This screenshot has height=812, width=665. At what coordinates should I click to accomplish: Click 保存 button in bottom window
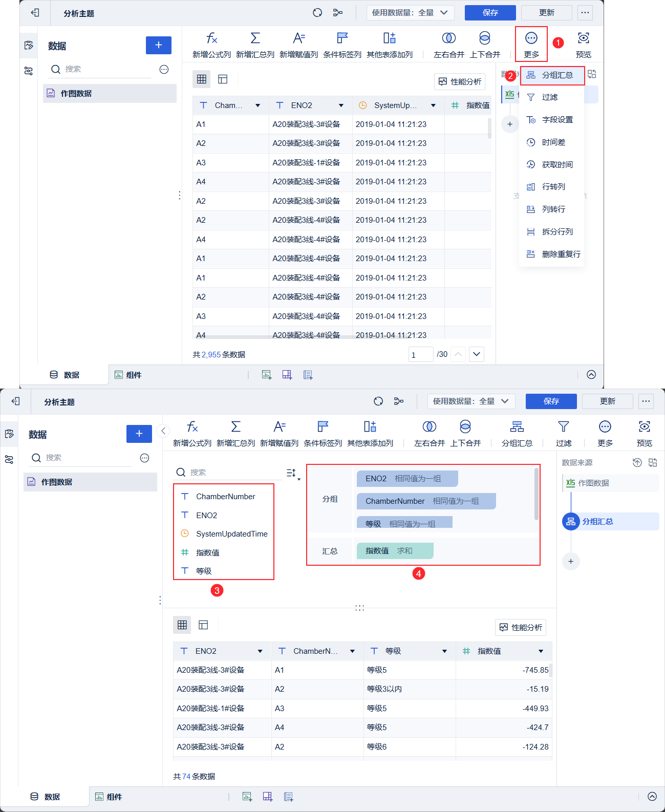(551, 401)
